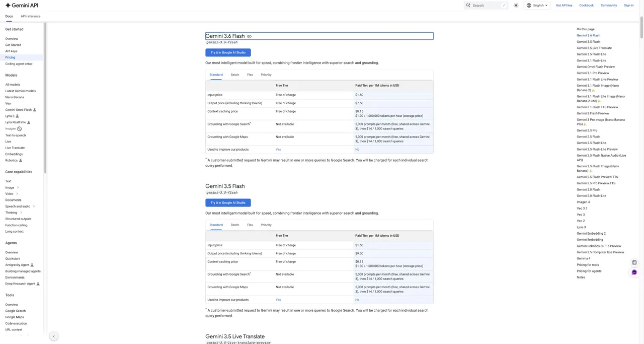The image size is (644, 344).
Task: Select the Flex tab under Gemini 3.6 Flash
Action: click(250, 75)
